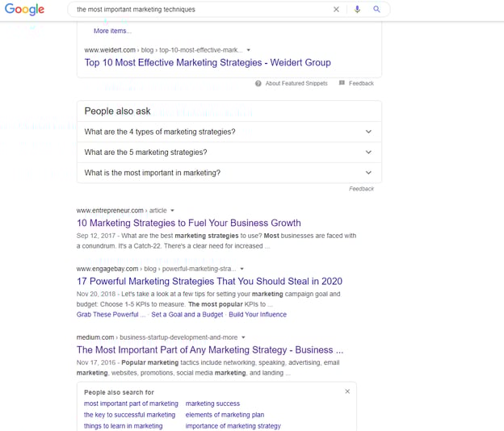Image resolution: width=504 pixels, height=431 pixels.
Task: Search marketing success suggestion
Action: 212,404
